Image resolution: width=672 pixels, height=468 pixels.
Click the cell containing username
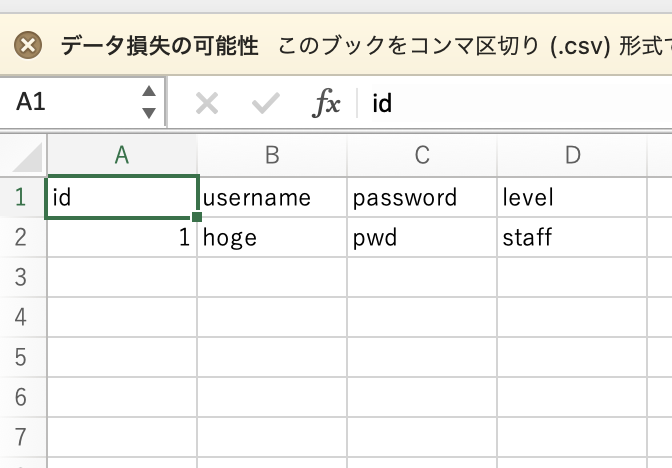tap(272, 198)
